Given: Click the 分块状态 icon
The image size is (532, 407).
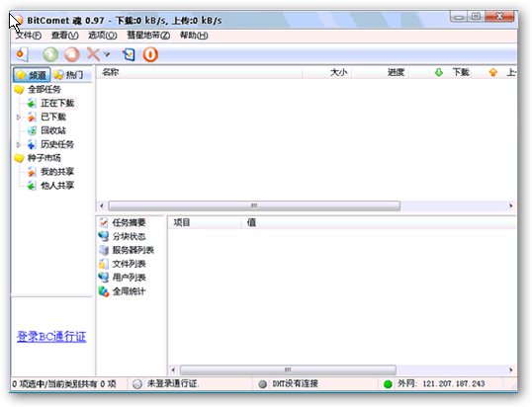Looking at the screenshot, I should coord(104,236).
